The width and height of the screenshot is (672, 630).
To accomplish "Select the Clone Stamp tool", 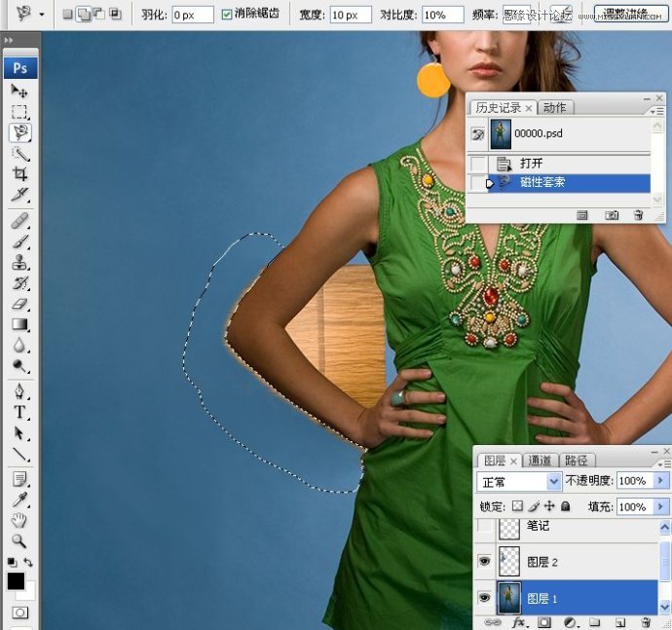I will pyautogui.click(x=19, y=262).
